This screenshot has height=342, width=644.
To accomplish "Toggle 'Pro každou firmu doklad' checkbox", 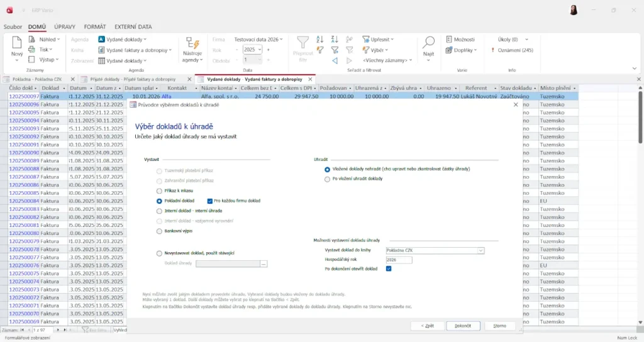I will coord(210,201).
